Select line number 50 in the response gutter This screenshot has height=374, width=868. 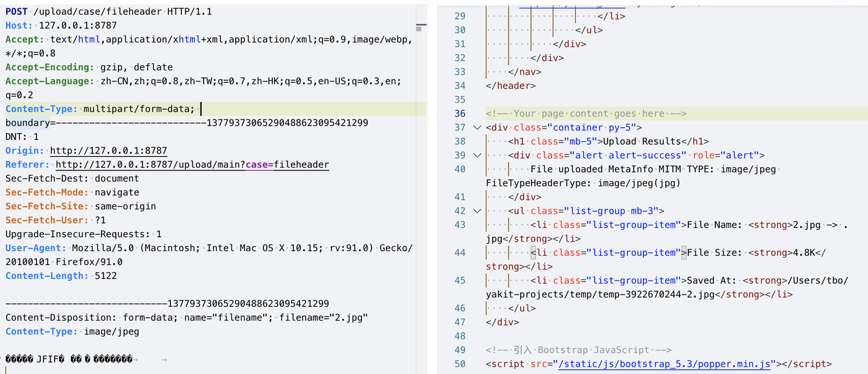click(x=460, y=364)
